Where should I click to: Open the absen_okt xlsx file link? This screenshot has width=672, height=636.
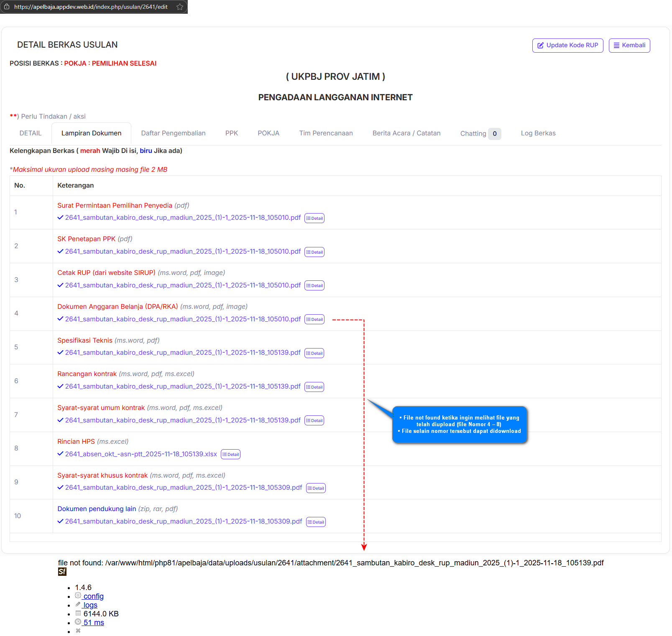[141, 454]
